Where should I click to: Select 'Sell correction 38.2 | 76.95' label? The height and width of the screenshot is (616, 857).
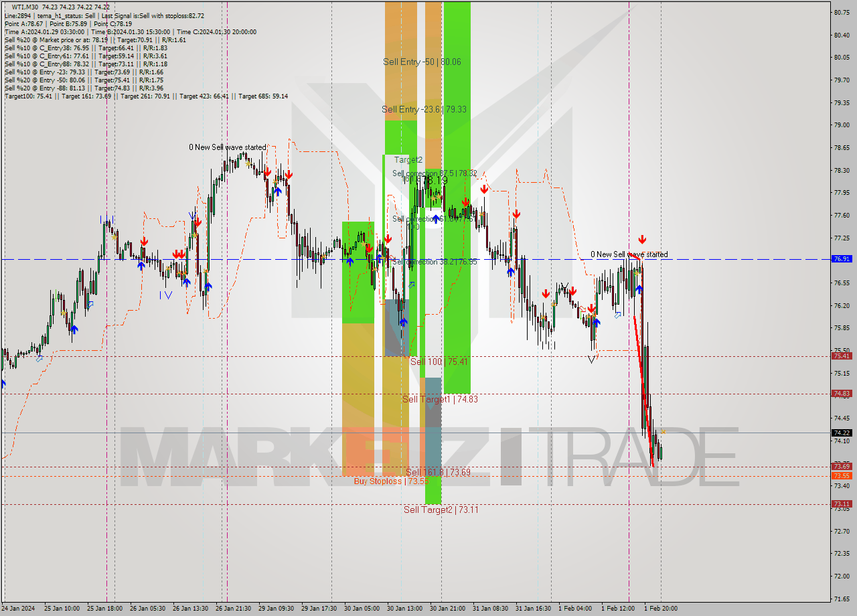pos(435,262)
